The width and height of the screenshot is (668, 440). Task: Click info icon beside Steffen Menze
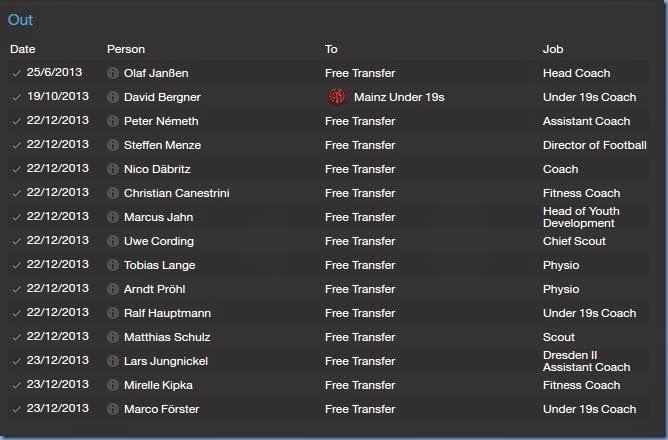113,145
